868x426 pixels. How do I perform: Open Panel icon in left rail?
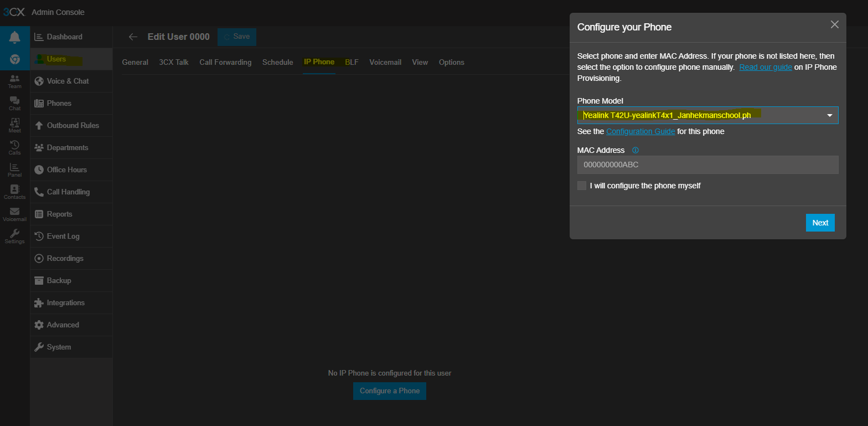coord(15,170)
